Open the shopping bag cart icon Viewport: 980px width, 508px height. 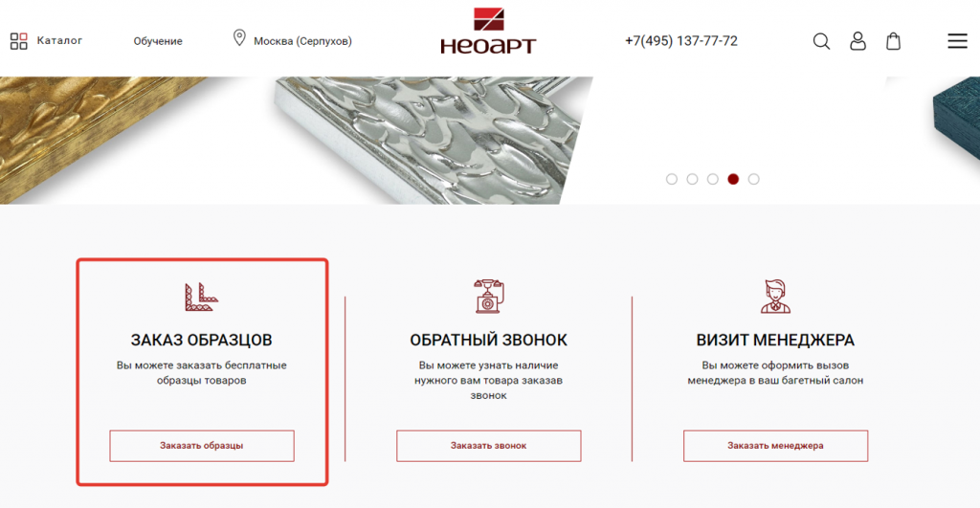coord(893,41)
